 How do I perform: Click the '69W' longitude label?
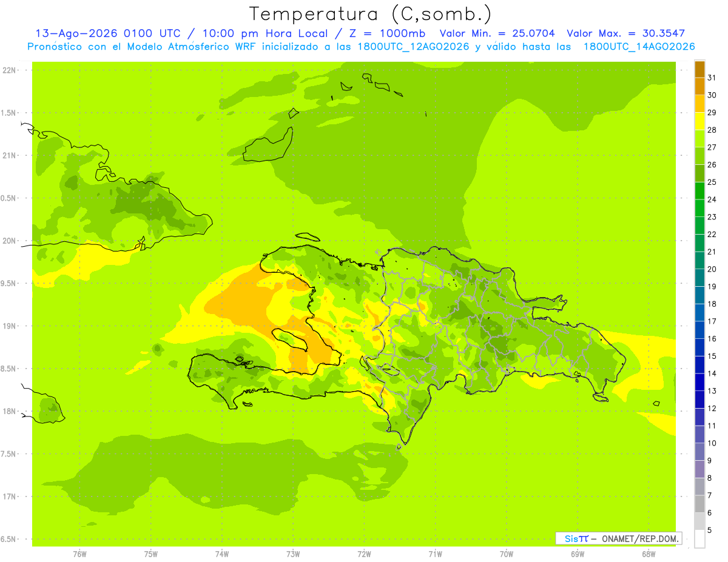pyautogui.click(x=578, y=554)
